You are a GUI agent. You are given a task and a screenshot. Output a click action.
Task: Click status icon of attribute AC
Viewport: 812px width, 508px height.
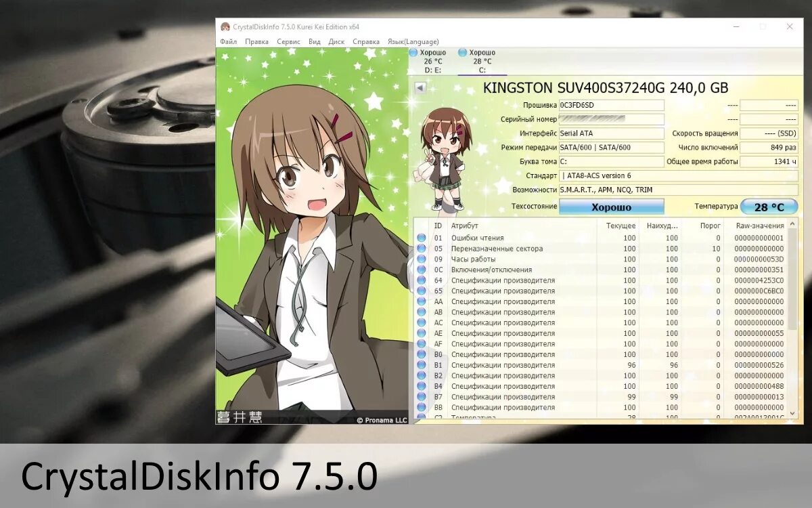422,322
